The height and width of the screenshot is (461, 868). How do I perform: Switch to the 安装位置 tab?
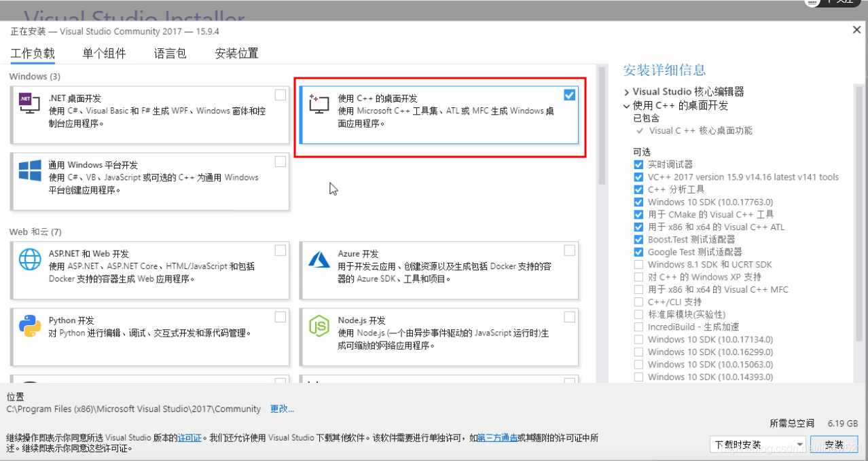pos(236,54)
